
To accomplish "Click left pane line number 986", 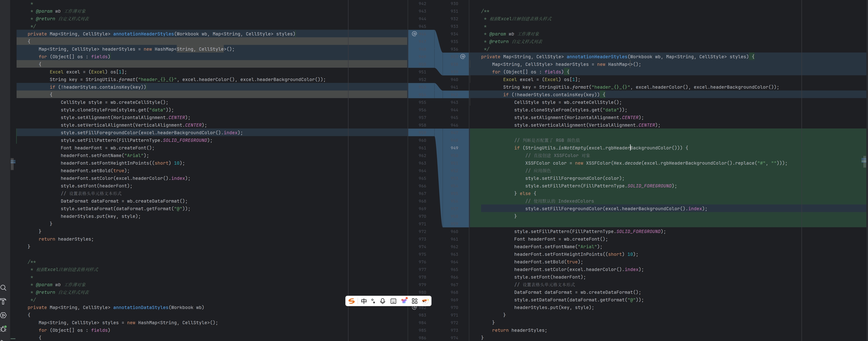I will (422, 338).
